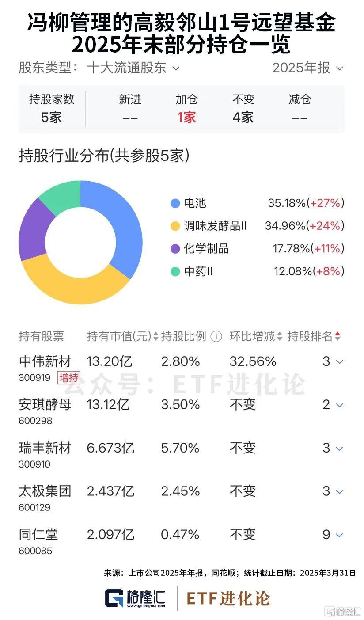
Task: Open the 十大流通股东 shareholder type dropdown
Action: [133, 68]
